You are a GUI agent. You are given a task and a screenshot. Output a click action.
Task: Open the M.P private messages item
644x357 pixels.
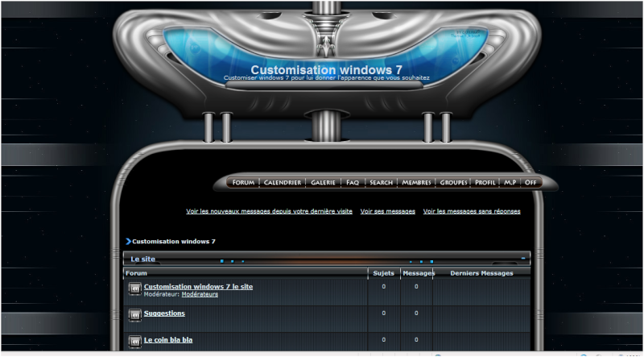tap(510, 182)
